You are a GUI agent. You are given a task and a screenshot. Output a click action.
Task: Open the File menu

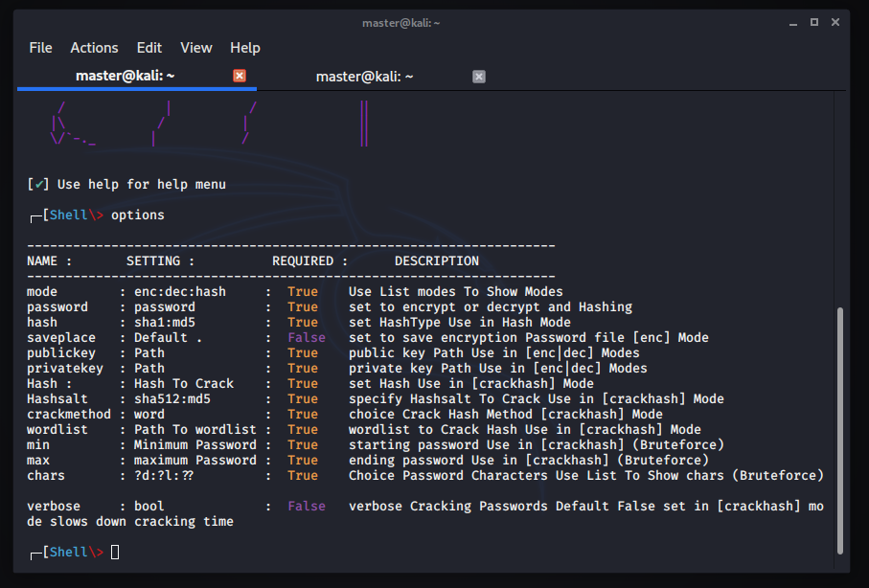pos(40,48)
